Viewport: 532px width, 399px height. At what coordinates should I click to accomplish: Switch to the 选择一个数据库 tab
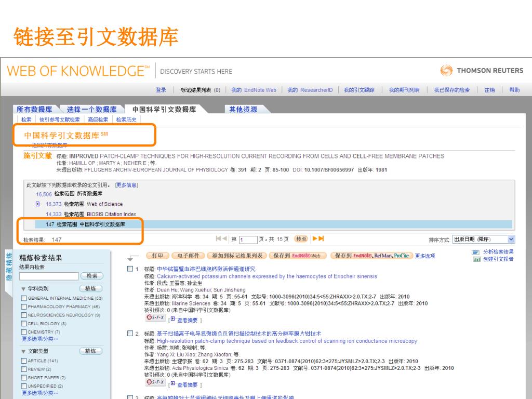coord(91,109)
